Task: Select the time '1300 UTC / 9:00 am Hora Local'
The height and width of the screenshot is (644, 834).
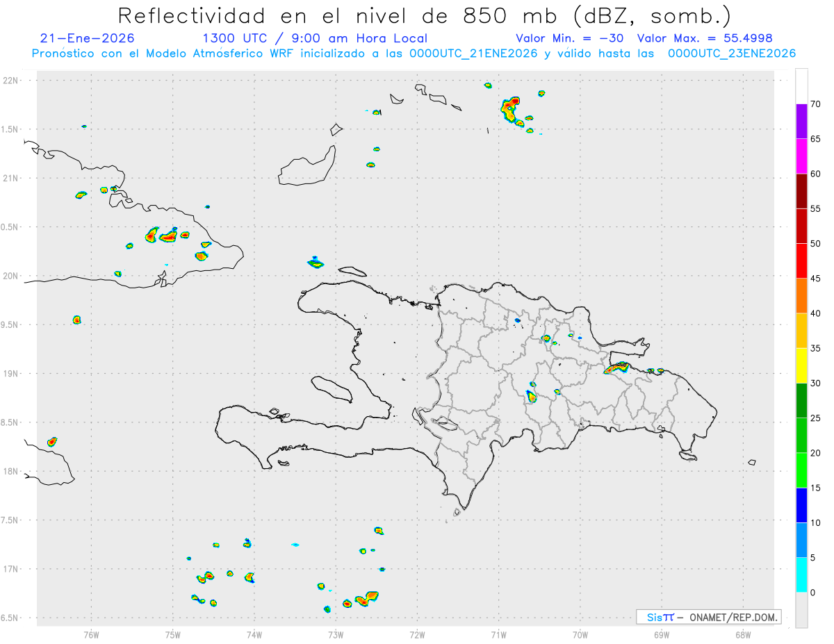Action: (x=315, y=38)
